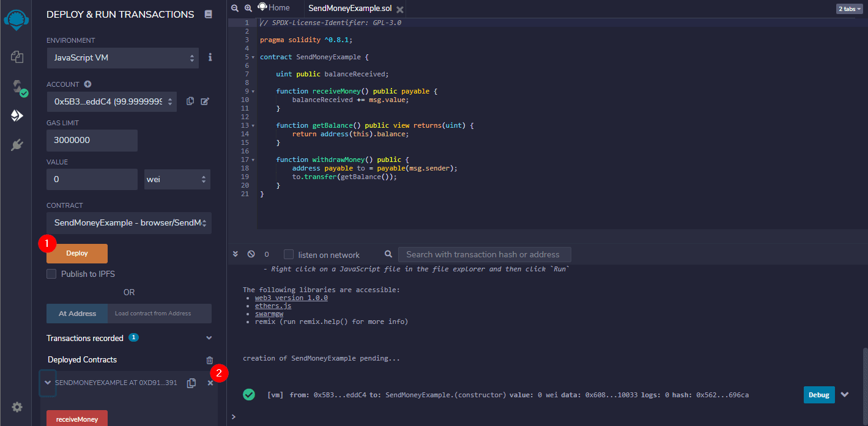
Task: Open the Account selection dropdown
Action: pos(112,101)
